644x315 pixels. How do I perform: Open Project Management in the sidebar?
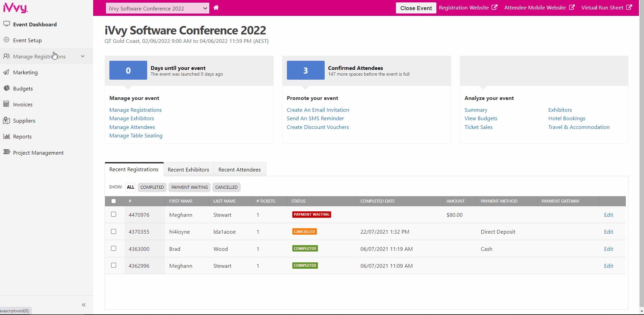[38, 153]
